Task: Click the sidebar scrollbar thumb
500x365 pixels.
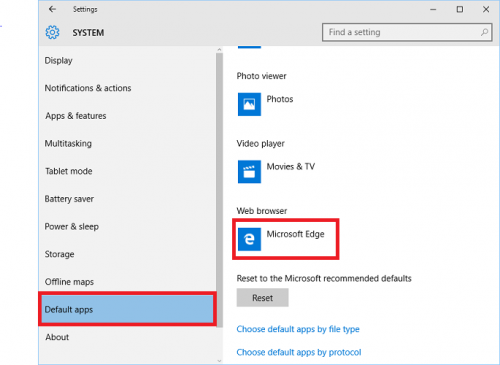Action: tap(219, 190)
